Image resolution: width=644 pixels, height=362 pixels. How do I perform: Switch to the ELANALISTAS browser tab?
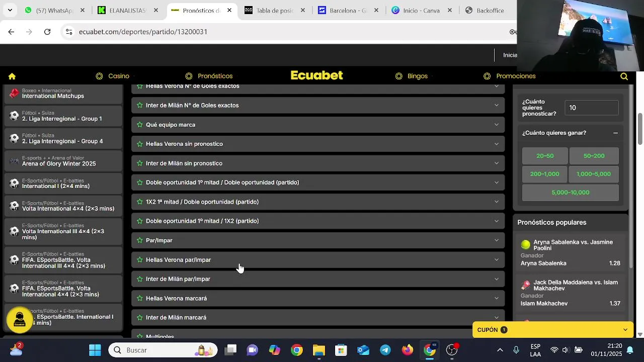click(128, 10)
